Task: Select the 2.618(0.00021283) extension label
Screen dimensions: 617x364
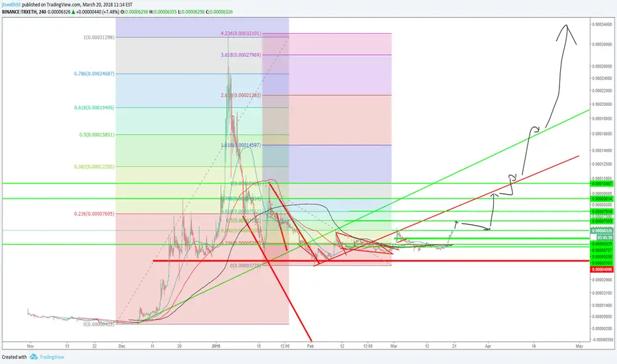Action: (x=241, y=95)
